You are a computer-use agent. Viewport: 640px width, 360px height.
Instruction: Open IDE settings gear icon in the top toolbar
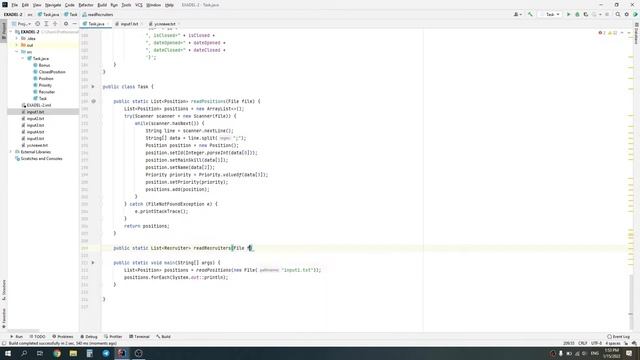[x=627, y=14]
